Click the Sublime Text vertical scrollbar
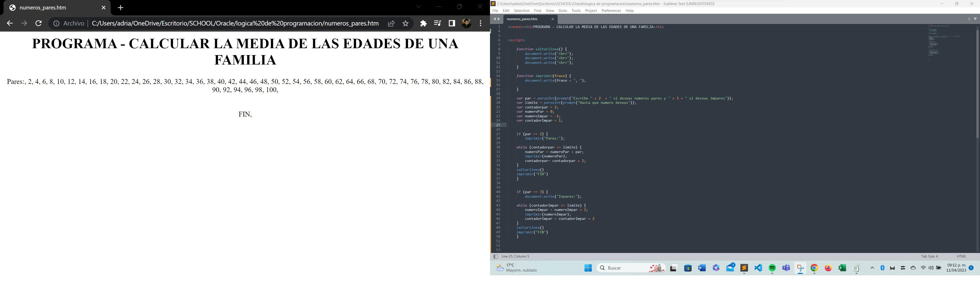The height and width of the screenshot is (306, 980). click(x=977, y=84)
